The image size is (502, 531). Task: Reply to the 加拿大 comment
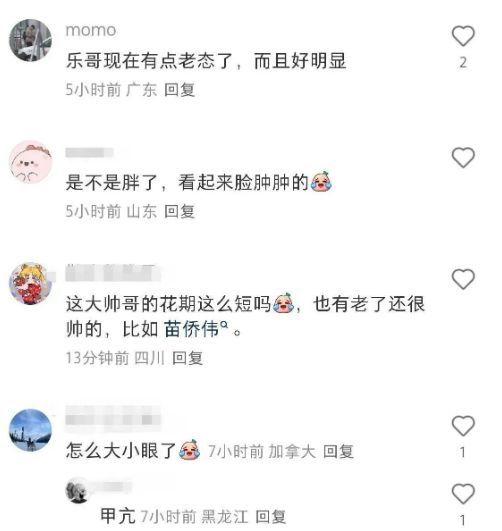(338, 451)
